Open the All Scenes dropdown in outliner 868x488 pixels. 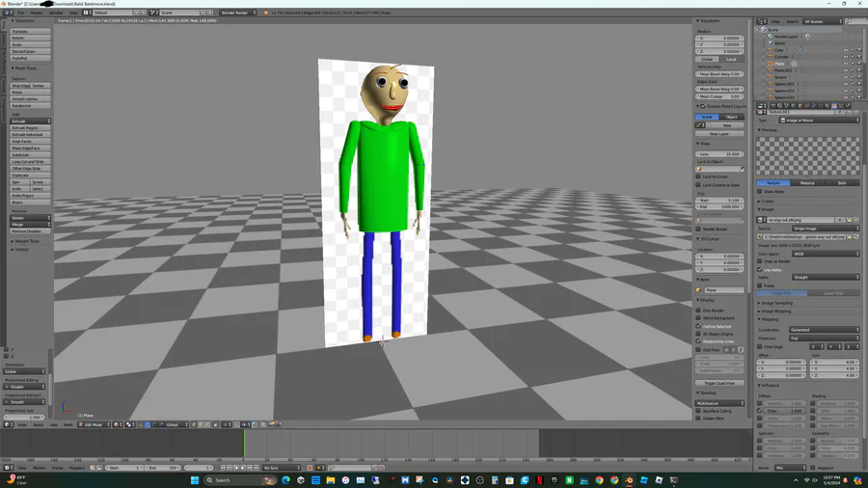pyautogui.click(x=824, y=21)
